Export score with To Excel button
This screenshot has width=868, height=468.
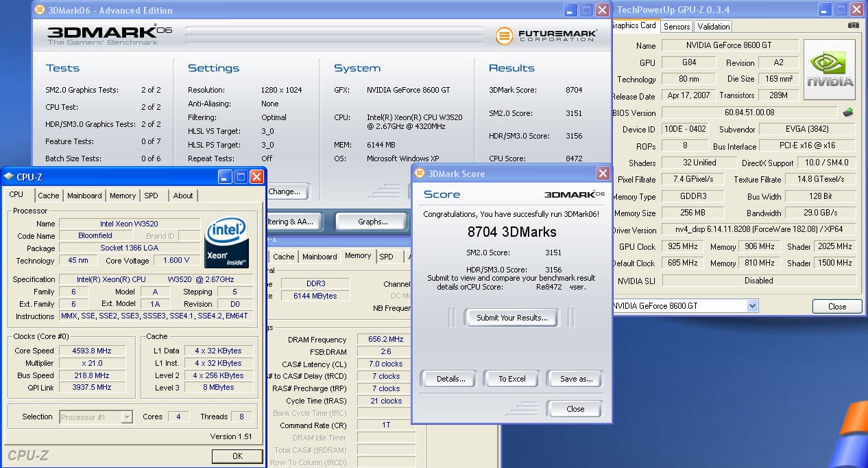pos(512,379)
